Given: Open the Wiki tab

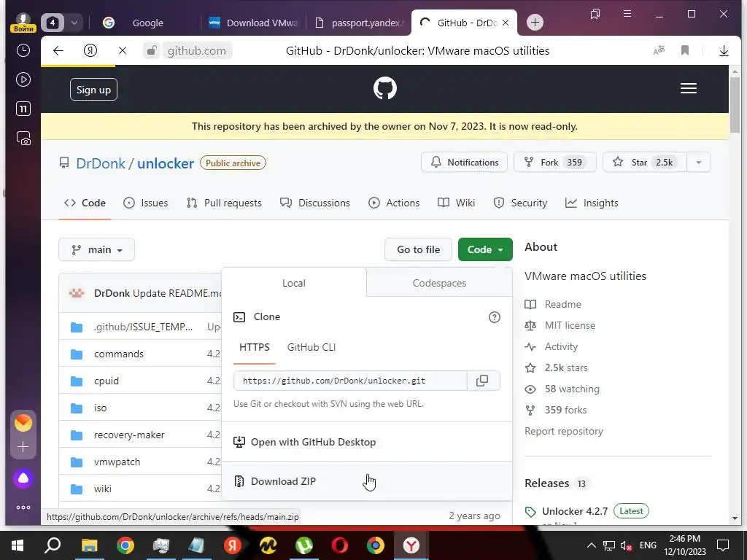Looking at the screenshot, I should (x=457, y=203).
